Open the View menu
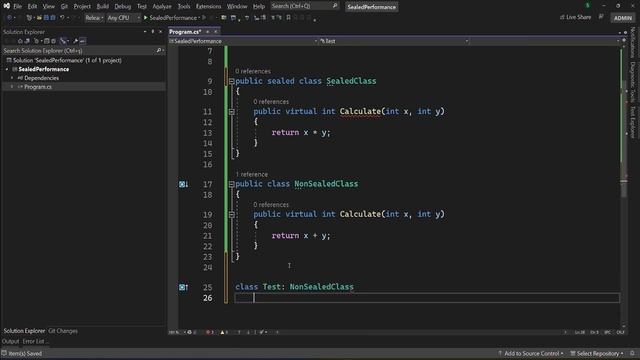Image resolution: width=640 pixels, height=360 pixels. 49,6
